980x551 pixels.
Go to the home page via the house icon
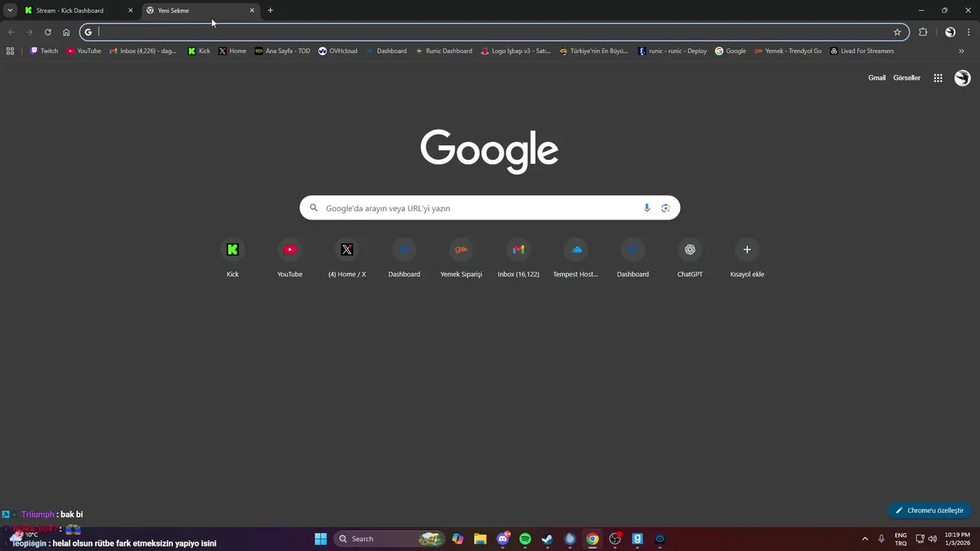coord(66,32)
